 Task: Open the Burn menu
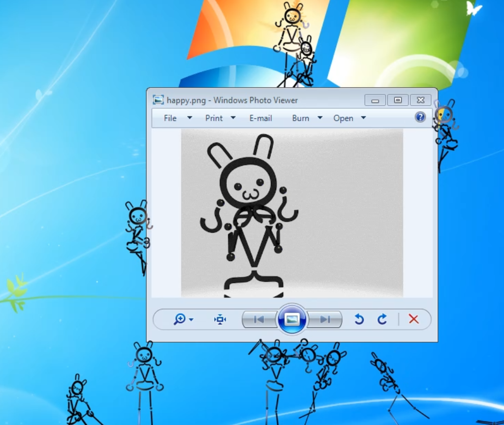pos(301,118)
